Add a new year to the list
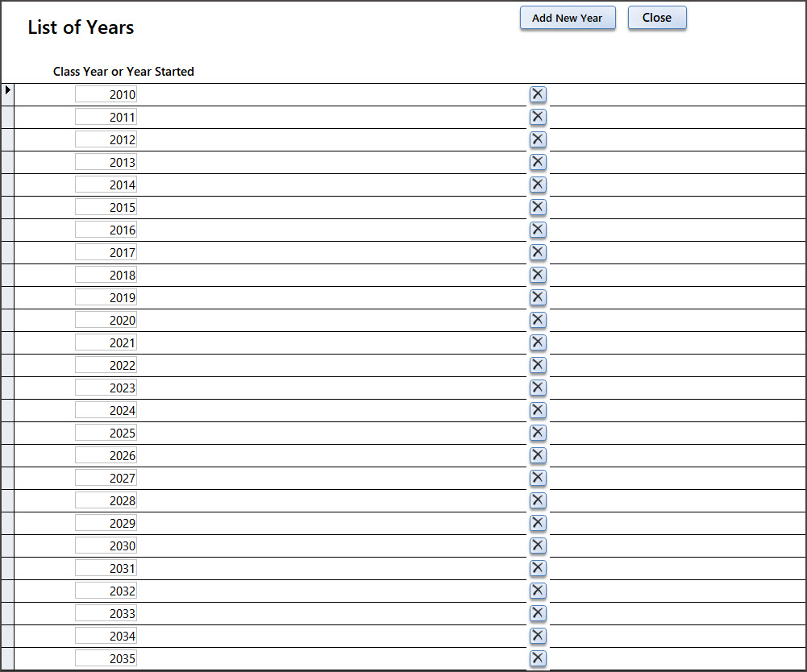The height and width of the screenshot is (672, 807). (x=568, y=18)
